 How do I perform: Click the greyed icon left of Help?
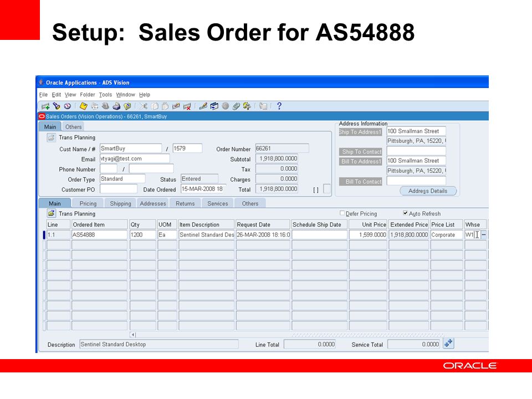[x=263, y=106]
